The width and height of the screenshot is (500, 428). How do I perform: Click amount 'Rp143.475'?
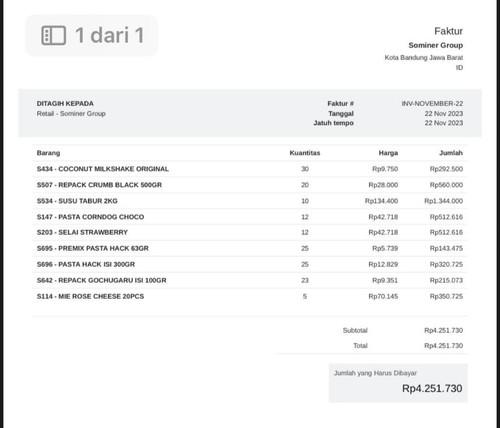point(446,248)
